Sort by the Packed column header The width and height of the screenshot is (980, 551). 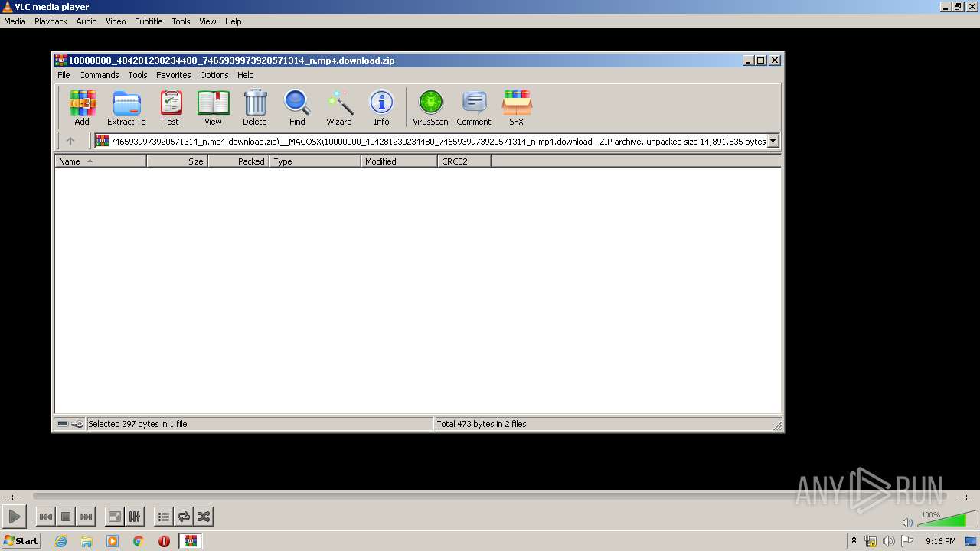click(x=238, y=161)
